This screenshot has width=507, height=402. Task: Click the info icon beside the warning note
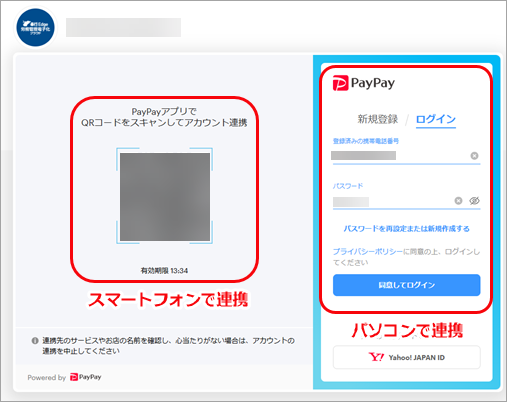click(x=35, y=341)
